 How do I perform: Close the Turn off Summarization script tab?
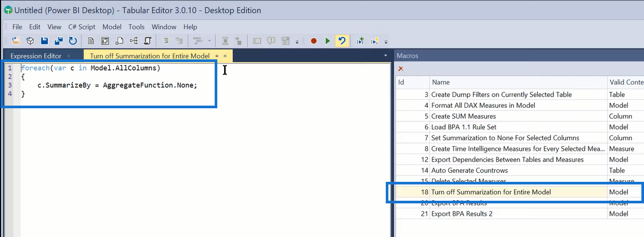225,56
